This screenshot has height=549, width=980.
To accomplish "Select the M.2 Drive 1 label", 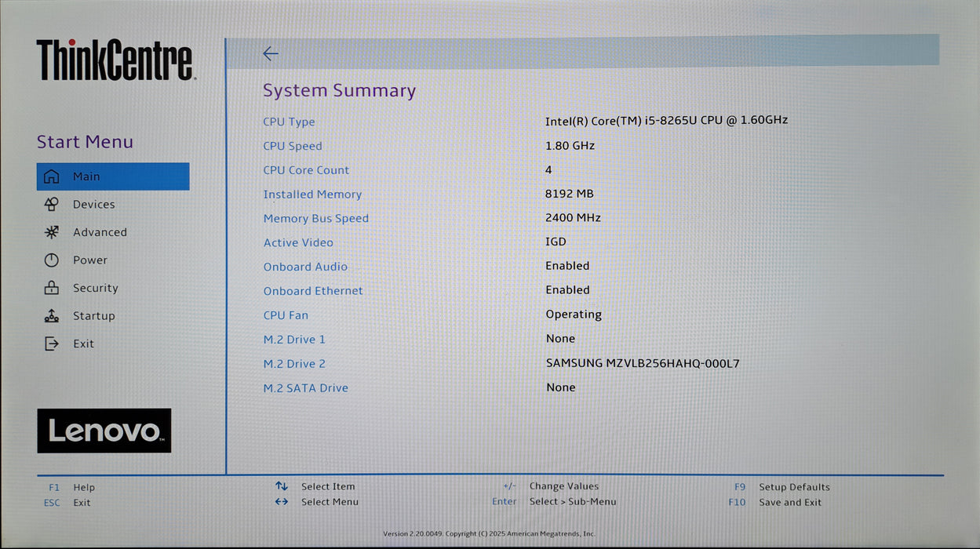I will pos(294,340).
